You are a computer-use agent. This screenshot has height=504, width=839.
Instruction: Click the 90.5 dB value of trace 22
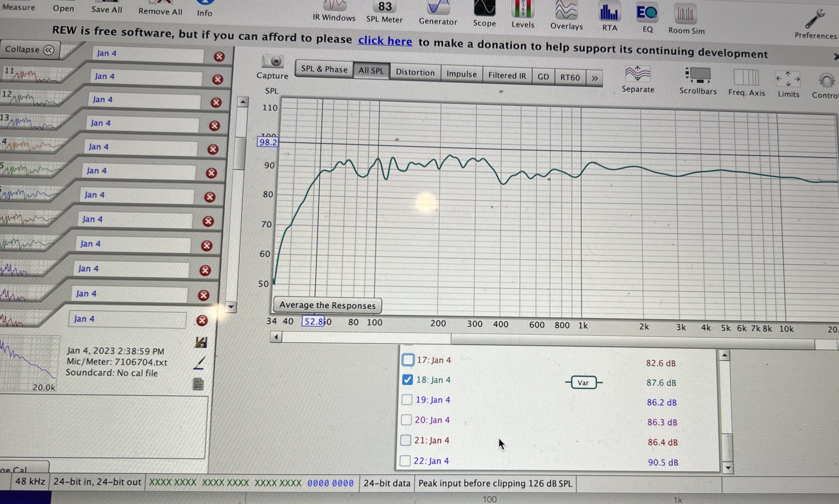[x=663, y=462]
